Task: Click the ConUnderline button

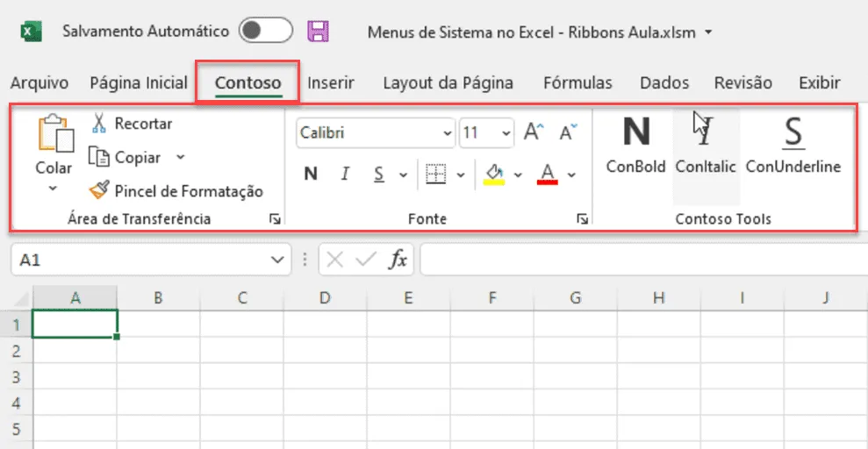Action: coord(793,146)
